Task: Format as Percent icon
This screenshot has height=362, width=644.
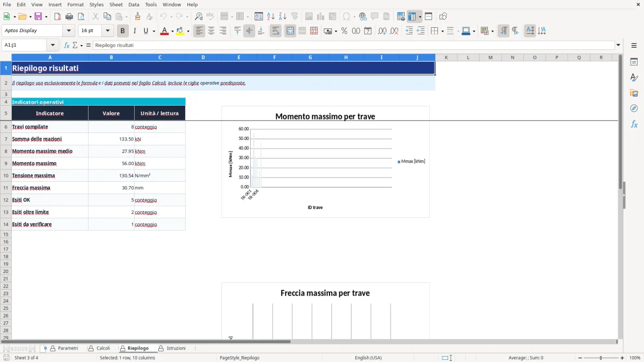Action: click(x=344, y=31)
